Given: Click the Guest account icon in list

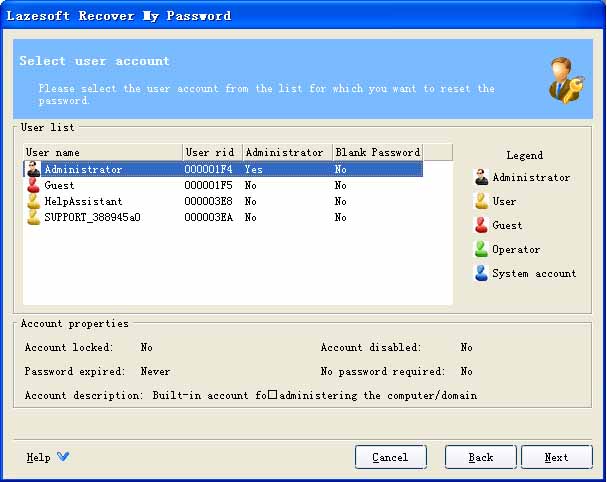Looking at the screenshot, I should coord(33,185).
